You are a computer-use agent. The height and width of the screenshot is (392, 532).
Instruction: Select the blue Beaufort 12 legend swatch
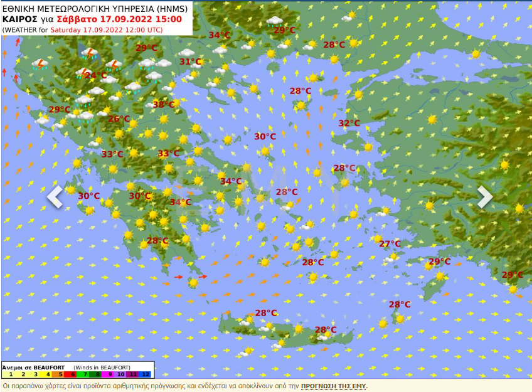146,374
